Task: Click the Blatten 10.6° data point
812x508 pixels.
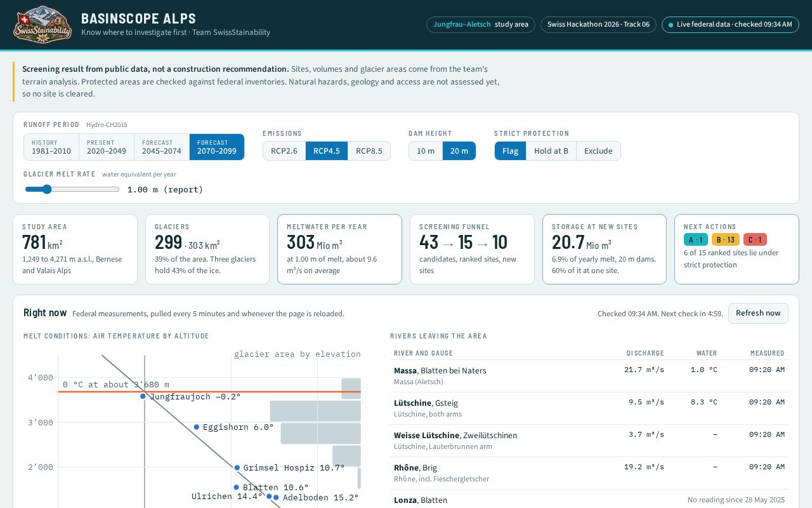Action: tap(237, 488)
